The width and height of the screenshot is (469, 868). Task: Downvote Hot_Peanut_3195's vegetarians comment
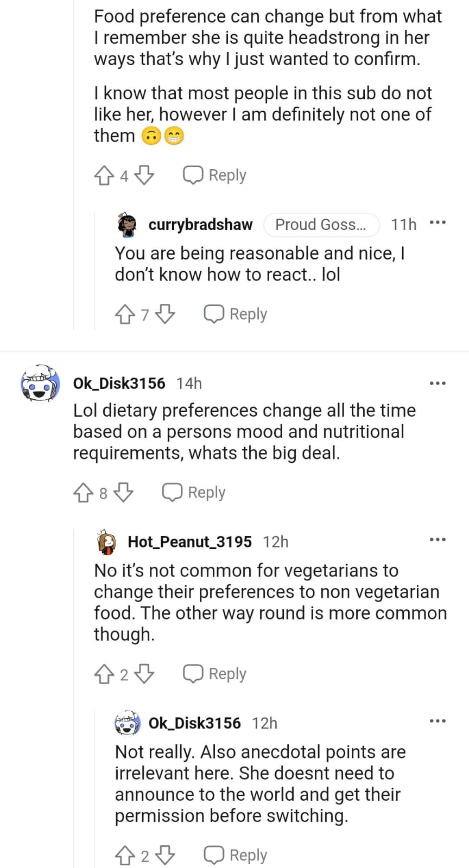coord(144,674)
